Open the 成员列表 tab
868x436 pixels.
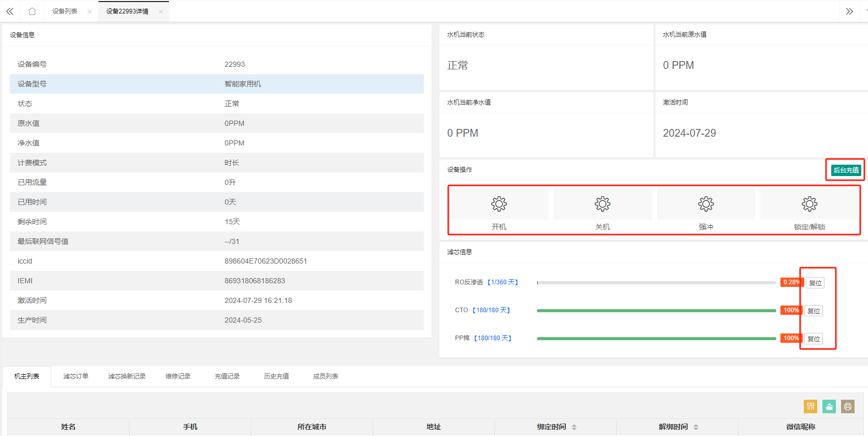point(326,376)
